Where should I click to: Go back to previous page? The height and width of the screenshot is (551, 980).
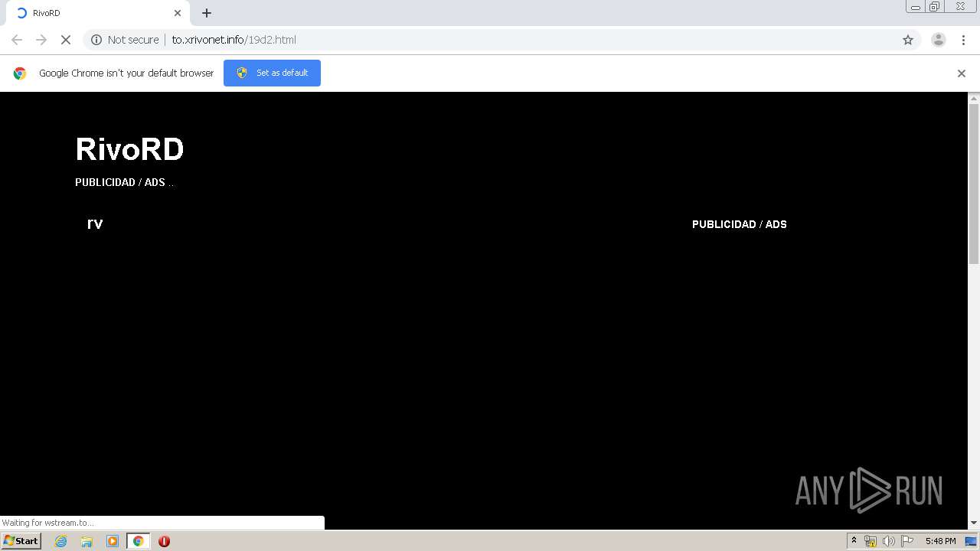17,40
